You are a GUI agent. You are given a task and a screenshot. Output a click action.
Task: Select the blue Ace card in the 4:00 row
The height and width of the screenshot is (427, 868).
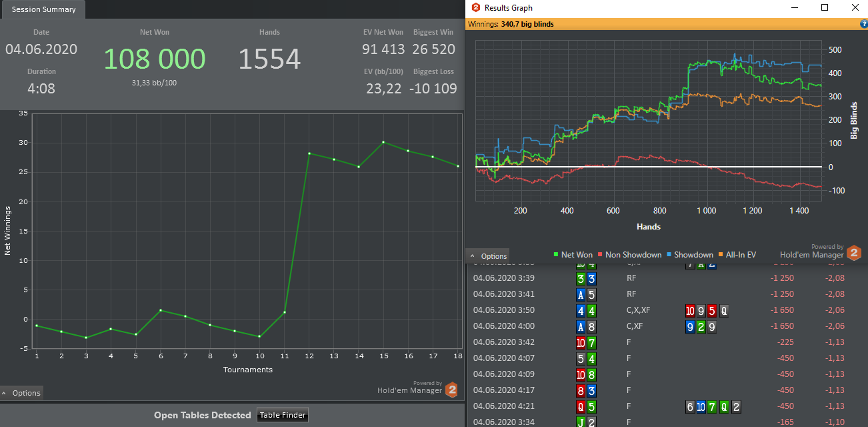tap(581, 326)
